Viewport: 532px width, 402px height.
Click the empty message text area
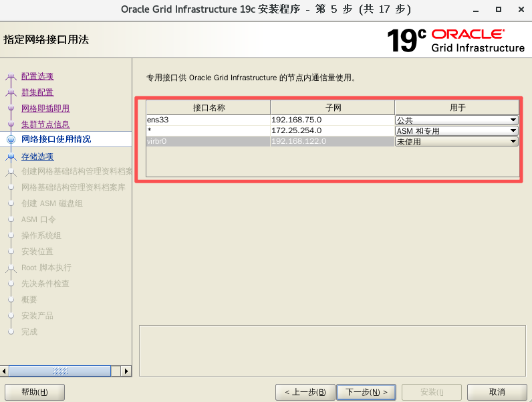point(332,350)
